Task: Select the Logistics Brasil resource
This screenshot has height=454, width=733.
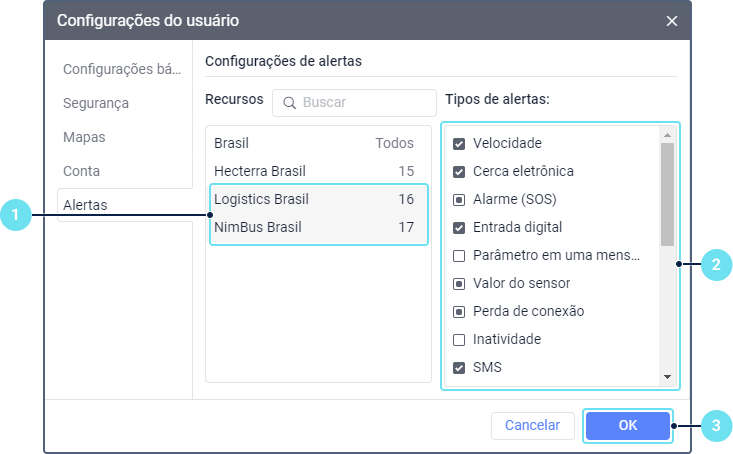Action: pyautogui.click(x=314, y=199)
